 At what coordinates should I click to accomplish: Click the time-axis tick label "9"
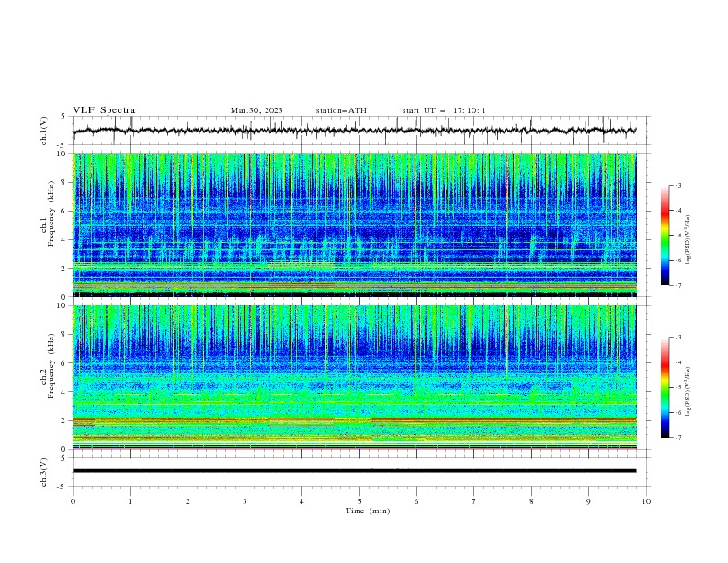pyautogui.click(x=588, y=501)
